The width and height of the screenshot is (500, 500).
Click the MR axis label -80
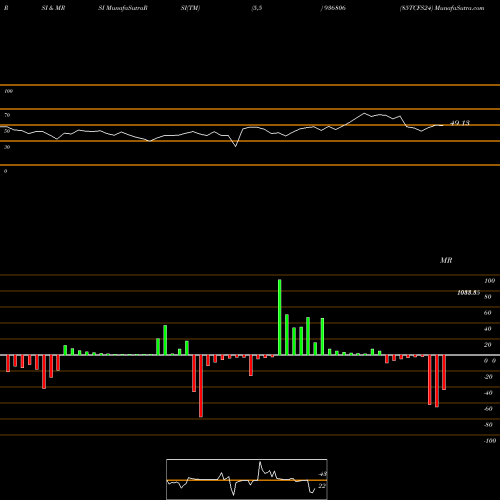488,425
